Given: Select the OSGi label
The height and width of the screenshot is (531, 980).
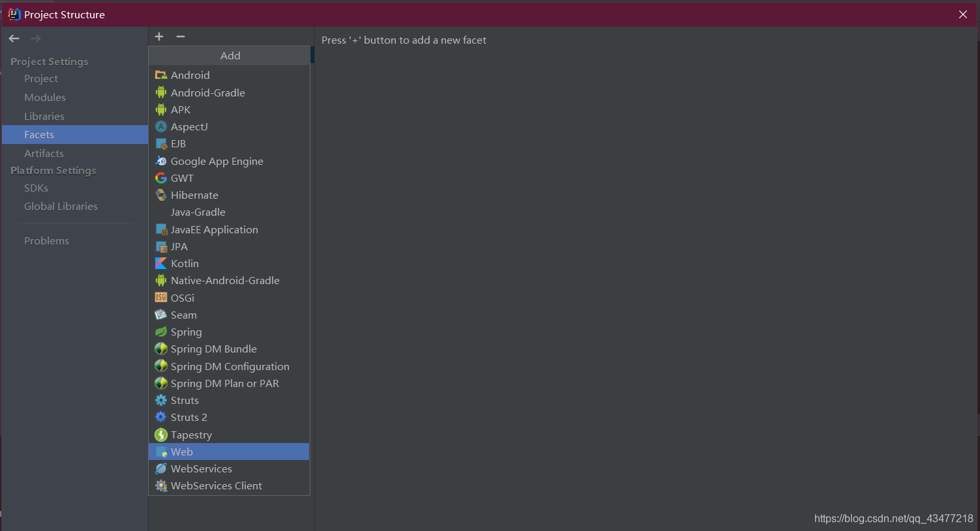Looking at the screenshot, I should point(183,298).
